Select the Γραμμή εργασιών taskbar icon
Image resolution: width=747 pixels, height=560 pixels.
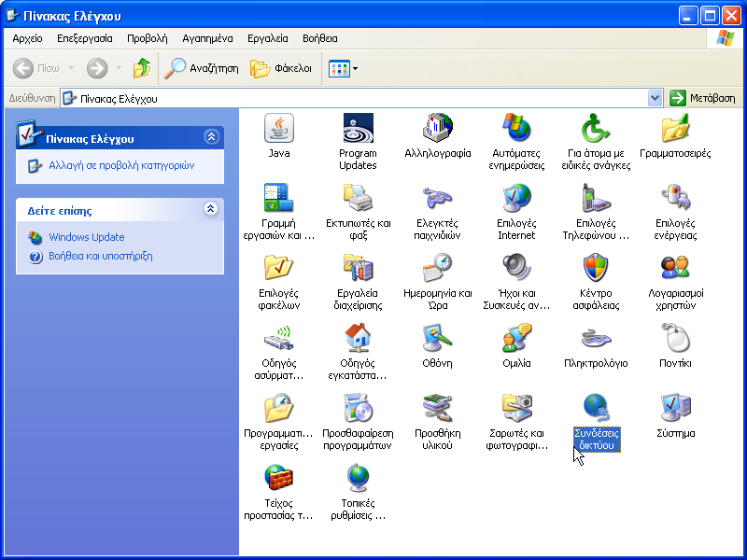pos(278,199)
